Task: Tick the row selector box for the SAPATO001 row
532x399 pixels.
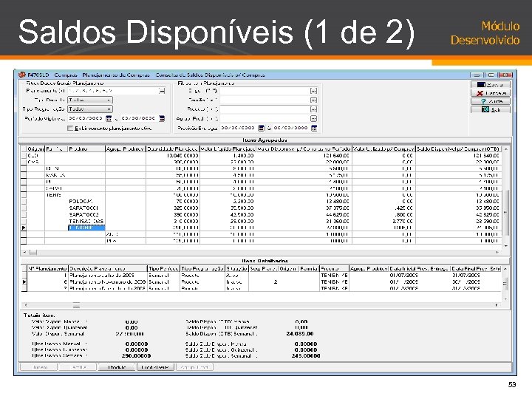Action: tap(24, 208)
